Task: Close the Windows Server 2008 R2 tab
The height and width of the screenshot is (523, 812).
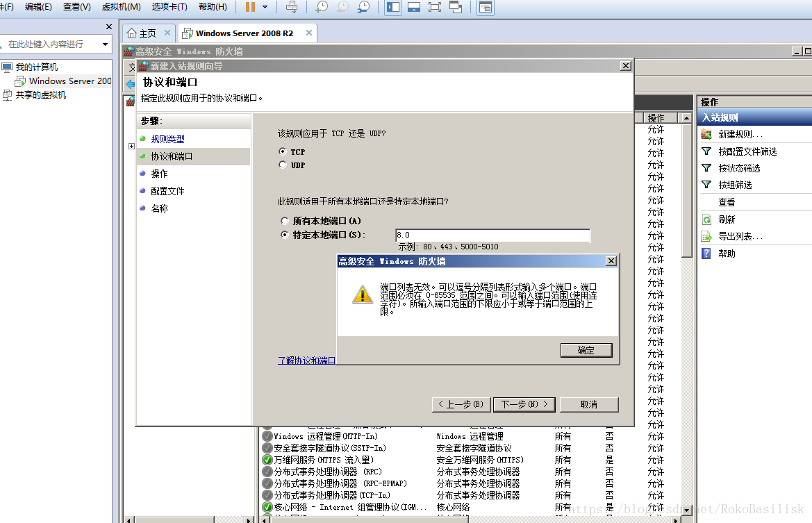Action: 309,33
